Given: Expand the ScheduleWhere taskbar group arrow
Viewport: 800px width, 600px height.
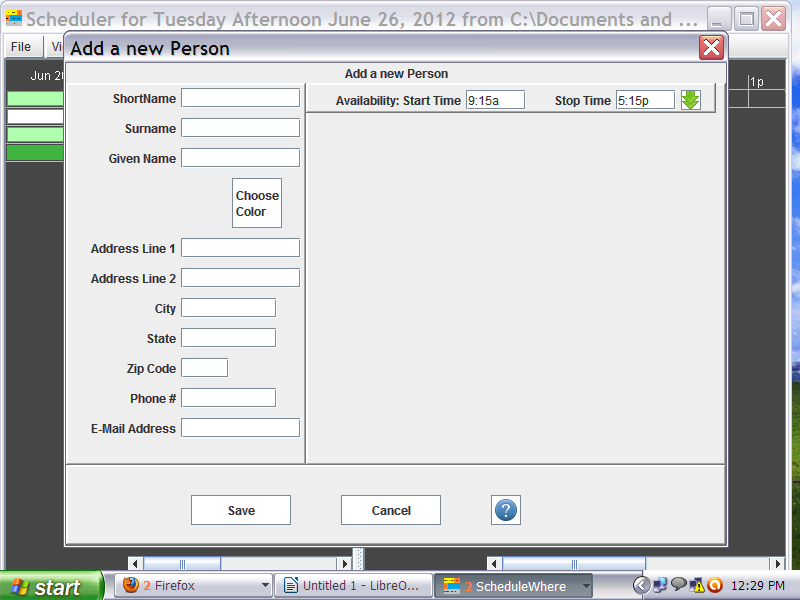Looking at the screenshot, I should pos(586,586).
